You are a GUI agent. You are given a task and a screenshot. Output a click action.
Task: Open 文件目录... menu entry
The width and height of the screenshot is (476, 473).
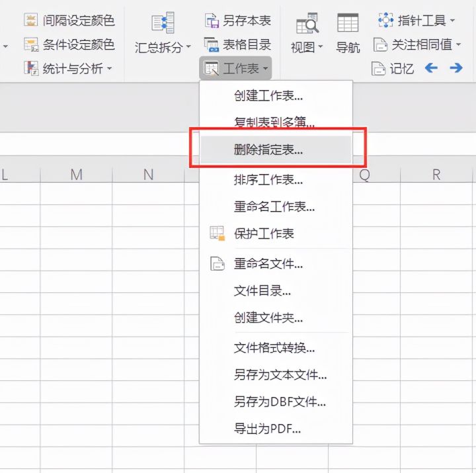[276, 290]
